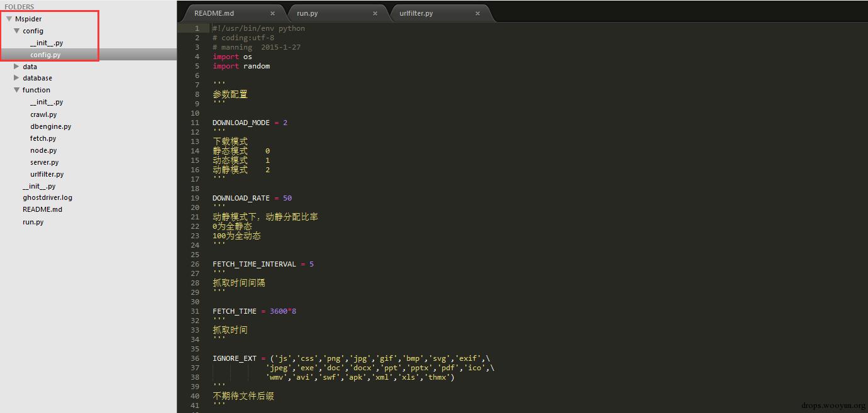Select fetch.py in the file tree
The width and height of the screenshot is (868, 413).
43,138
